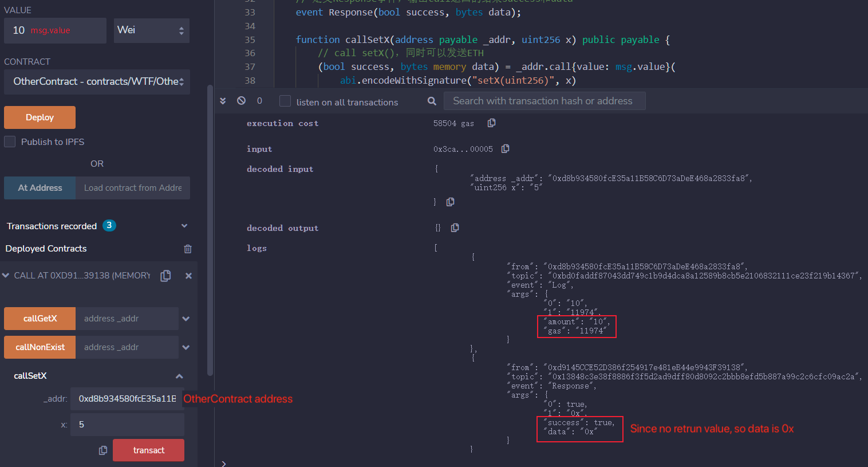Copy the execution cost gas value
Image resolution: width=868 pixels, height=467 pixels.
[x=491, y=123]
